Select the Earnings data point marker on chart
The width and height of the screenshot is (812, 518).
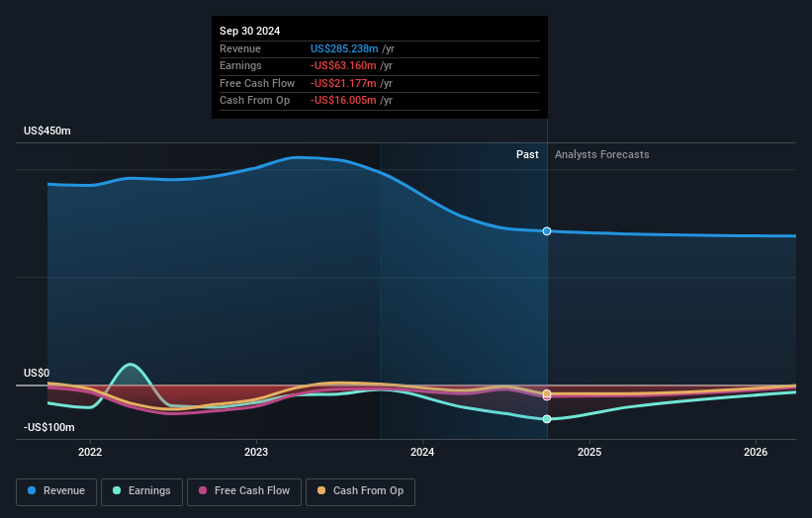tap(547, 419)
